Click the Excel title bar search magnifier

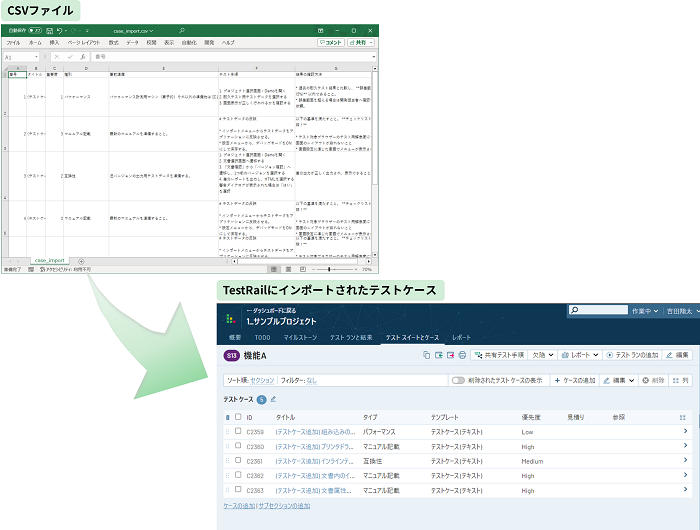click(182, 31)
